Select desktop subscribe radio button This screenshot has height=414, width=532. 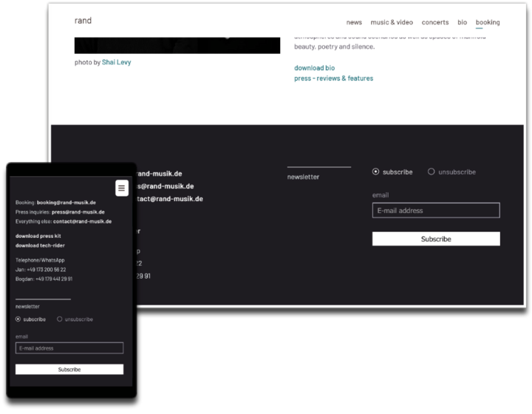[375, 172]
